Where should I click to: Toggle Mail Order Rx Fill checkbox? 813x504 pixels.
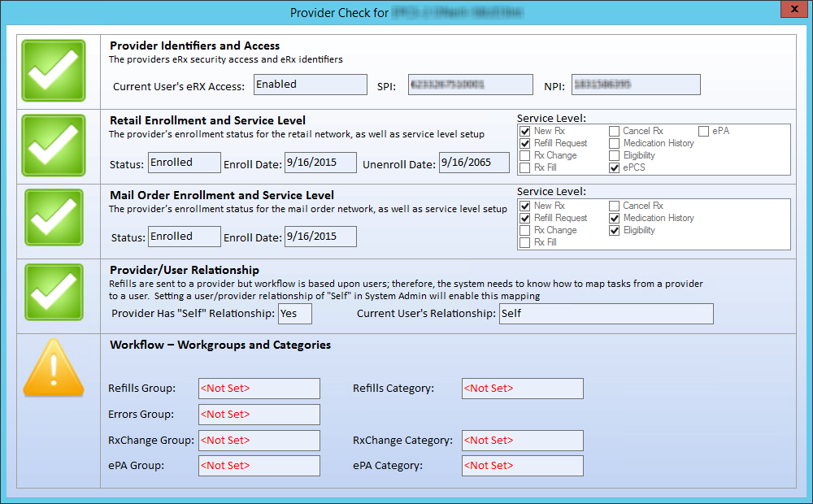524,243
